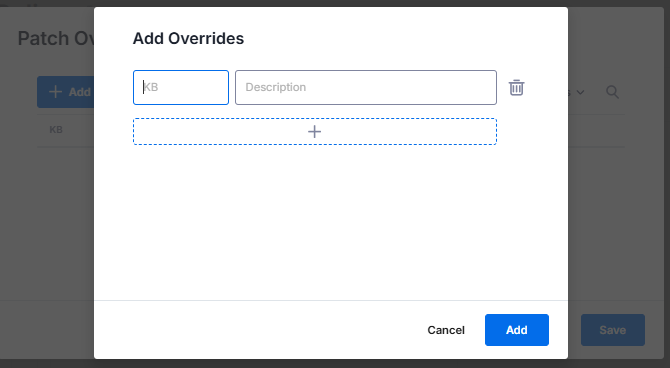Image resolution: width=670 pixels, height=368 pixels.
Task: Open the dimmed search magnifier icon
Action: (x=612, y=92)
